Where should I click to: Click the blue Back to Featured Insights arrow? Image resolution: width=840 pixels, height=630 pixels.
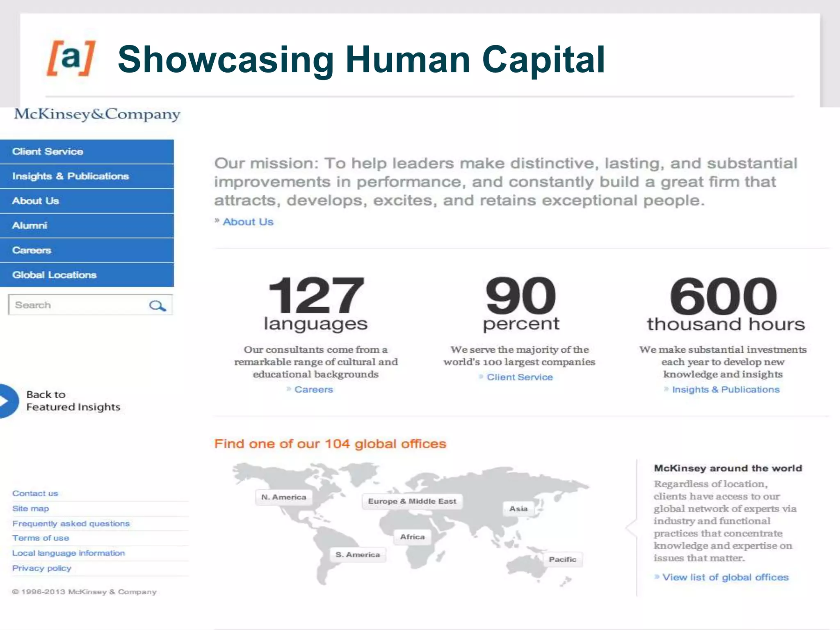click(x=8, y=401)
